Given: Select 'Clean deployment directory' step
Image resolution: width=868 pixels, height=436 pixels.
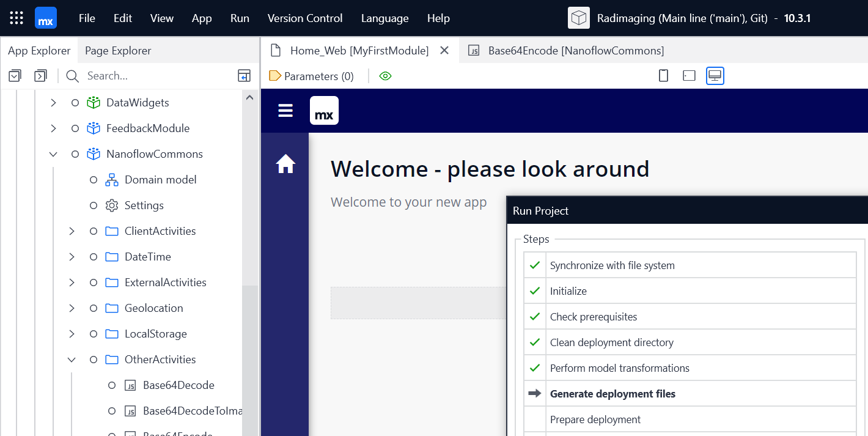Looking at the screenshot, I should 690,342.
